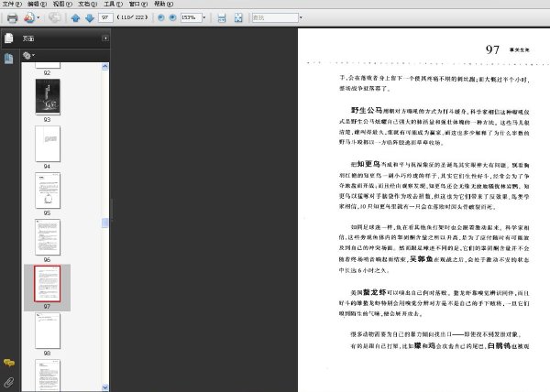Click the bold word 螯龙虾 in document
This screenshot has height=392, width=550.
(x=375, y=292)
